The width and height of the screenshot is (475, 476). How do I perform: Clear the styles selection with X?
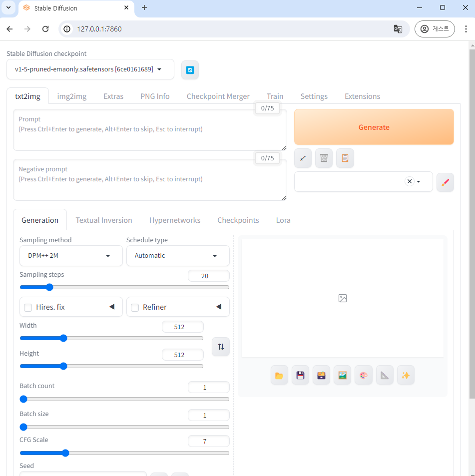coord(410,181)
